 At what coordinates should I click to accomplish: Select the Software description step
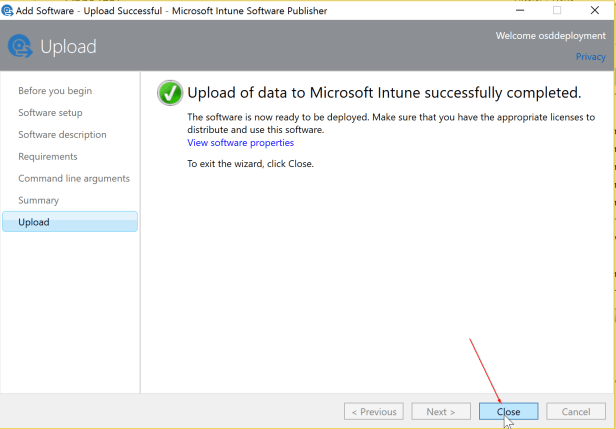point(62,135)
